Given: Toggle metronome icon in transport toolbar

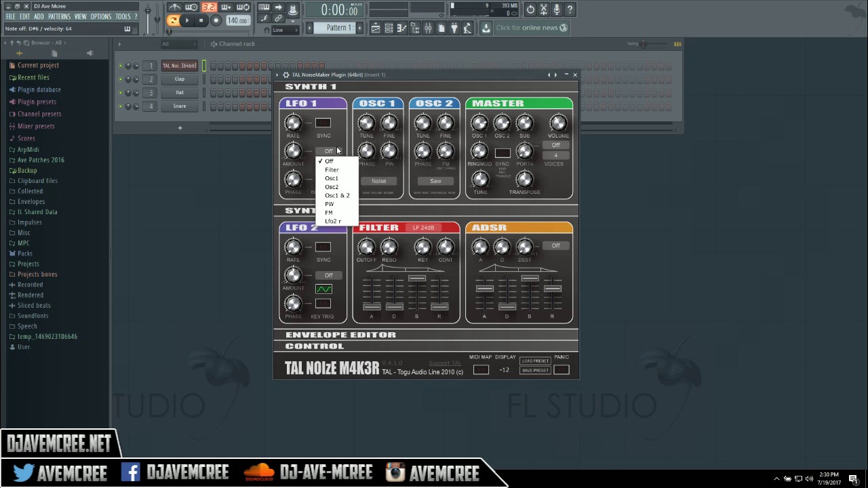Looking at the screenshot, I should pos(176,7).
